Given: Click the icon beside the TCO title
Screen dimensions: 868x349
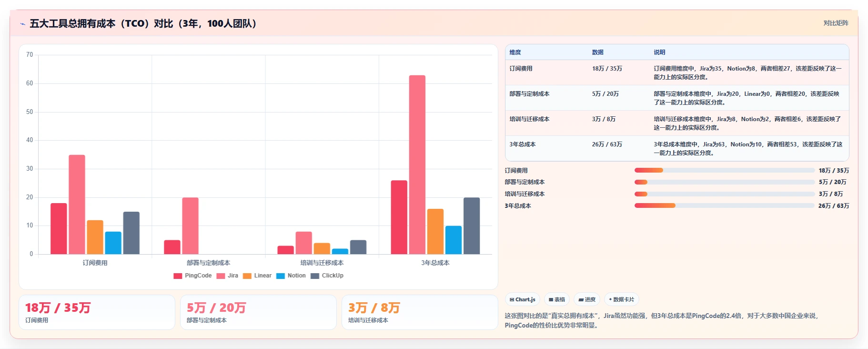Looking at the screenshot, I should pyautogui.click(x=22, y=24).
